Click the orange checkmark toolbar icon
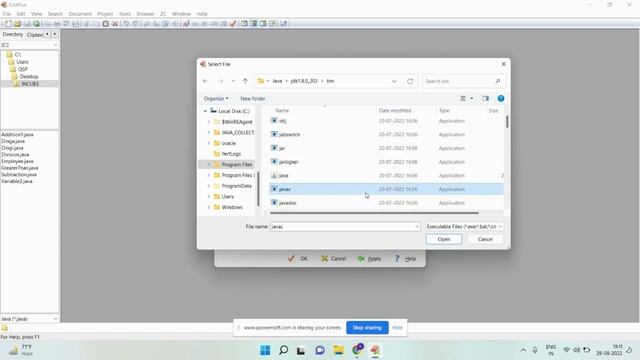Screen dimensions: 640x360 (233, 24)
